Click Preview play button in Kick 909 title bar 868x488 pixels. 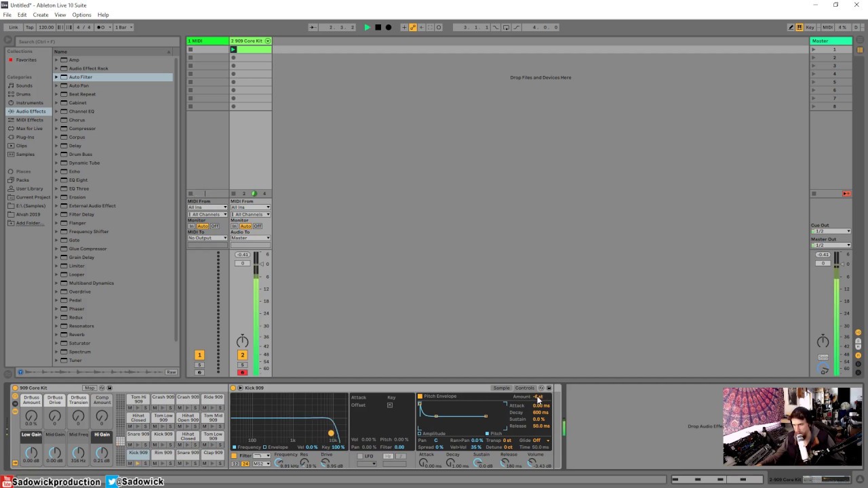pos(239,388)
